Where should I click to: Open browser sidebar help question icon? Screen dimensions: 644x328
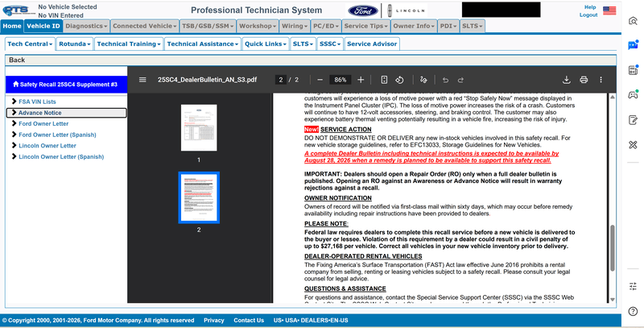(633, 311)
